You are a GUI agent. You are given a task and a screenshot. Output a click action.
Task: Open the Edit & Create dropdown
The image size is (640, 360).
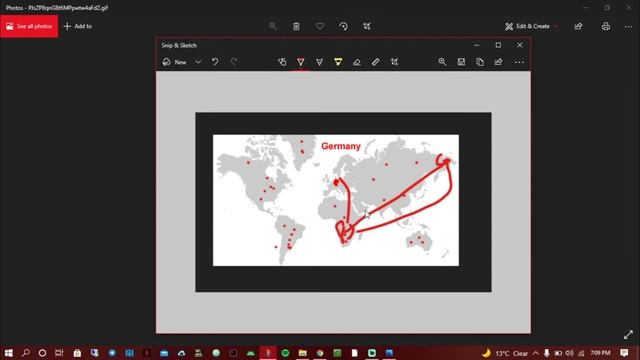click(x=531, y=26)
